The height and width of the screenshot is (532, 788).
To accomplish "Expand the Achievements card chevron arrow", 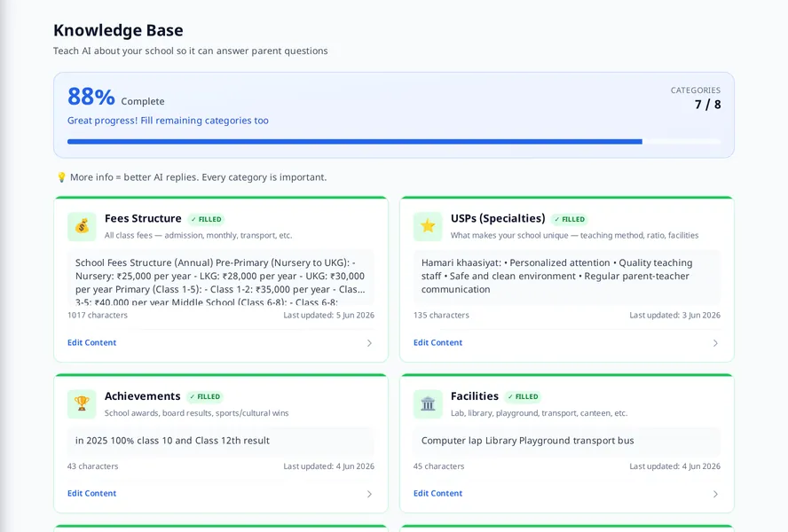I will [x=369, y=494].
